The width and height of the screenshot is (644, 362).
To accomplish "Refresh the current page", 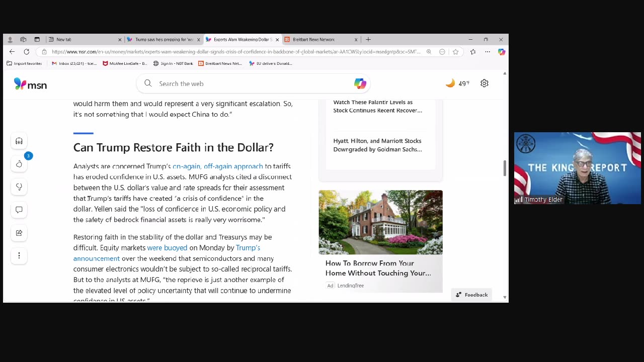I will pos(27,52).
